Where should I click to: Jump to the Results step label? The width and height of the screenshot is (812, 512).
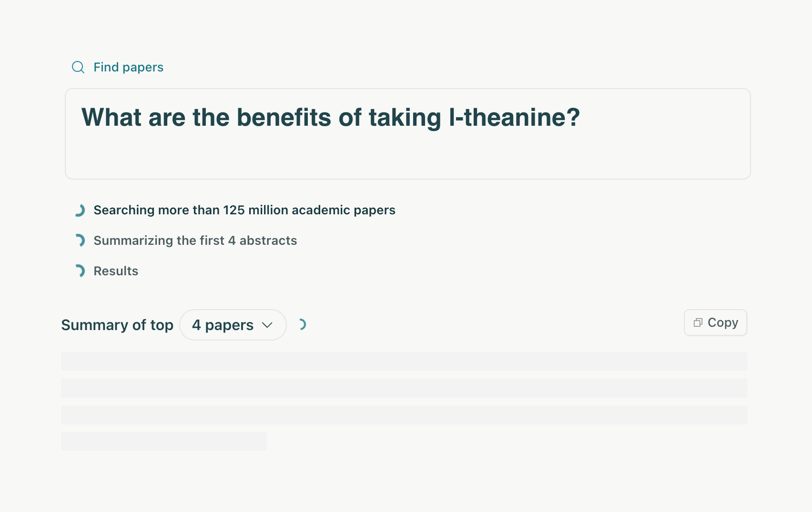pyautogui.click(x=116, y=271)
